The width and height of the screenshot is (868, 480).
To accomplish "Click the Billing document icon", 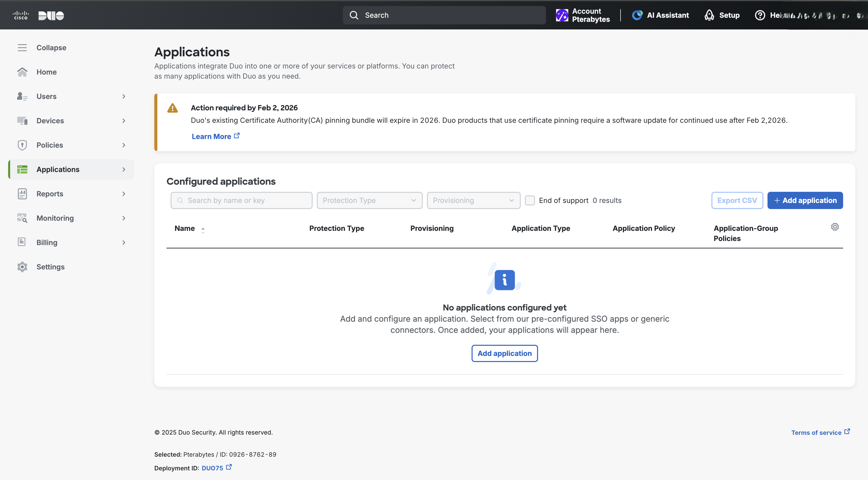I will coord(22,242).
